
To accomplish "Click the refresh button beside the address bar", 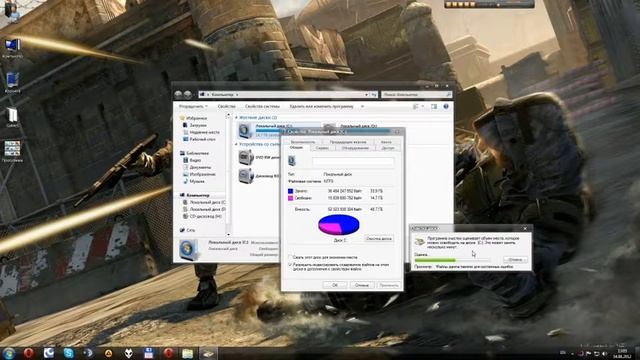I will tap(374, 95).
